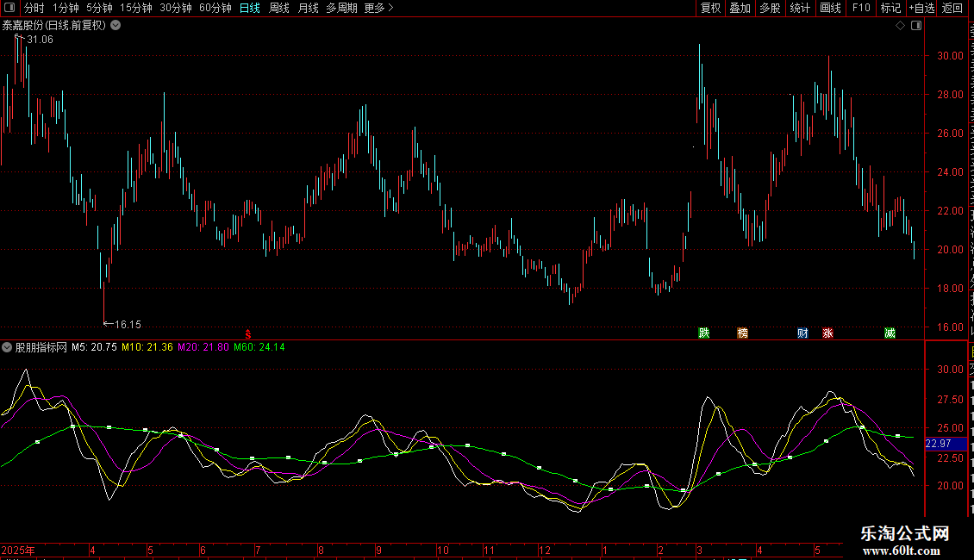974x560 pixels.
Task: Activate the 画线 drawing tools
Action: point(831,8)
